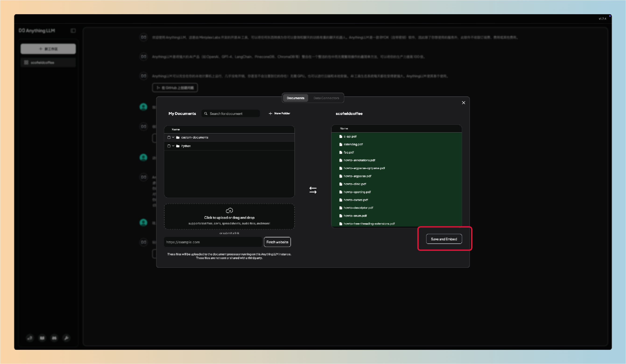
Task: Click the move files swap arrows icon
Action: pyautogui.click(x=313, y=190)
